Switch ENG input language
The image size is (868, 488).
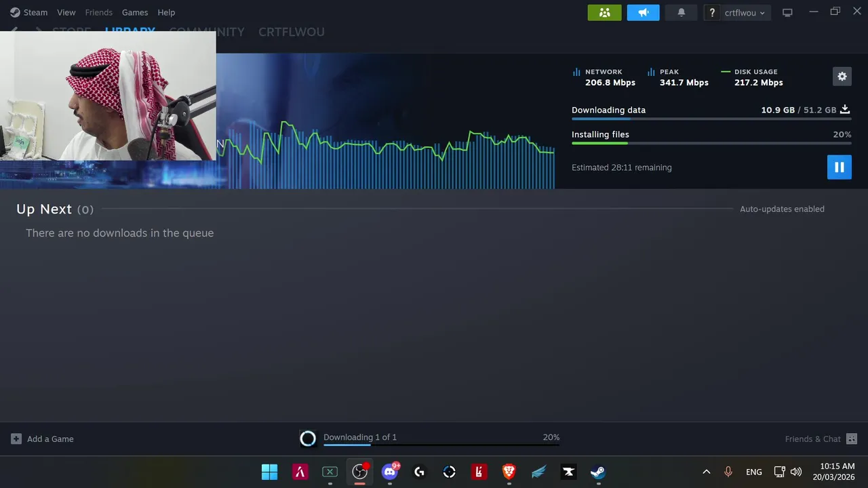tap(753, 472)
